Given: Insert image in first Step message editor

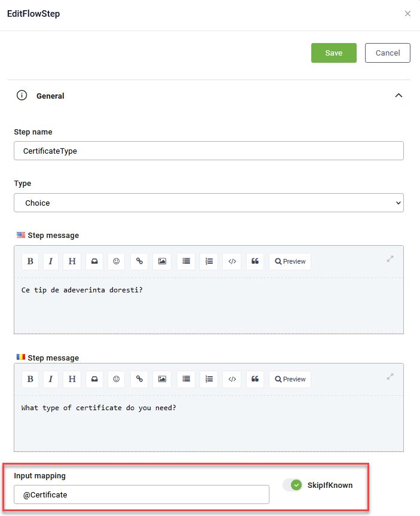Looking at the screenshot, I should [x=162, y=261].
